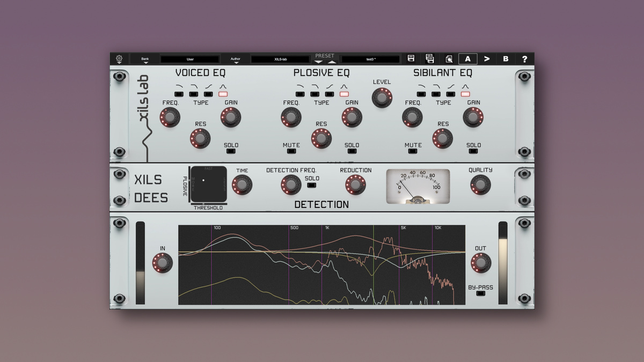Viewport: 644px width, 362px height.
Task: Click the Detection Freq knob
Action: pyautogui.click(x=291, y=185)
